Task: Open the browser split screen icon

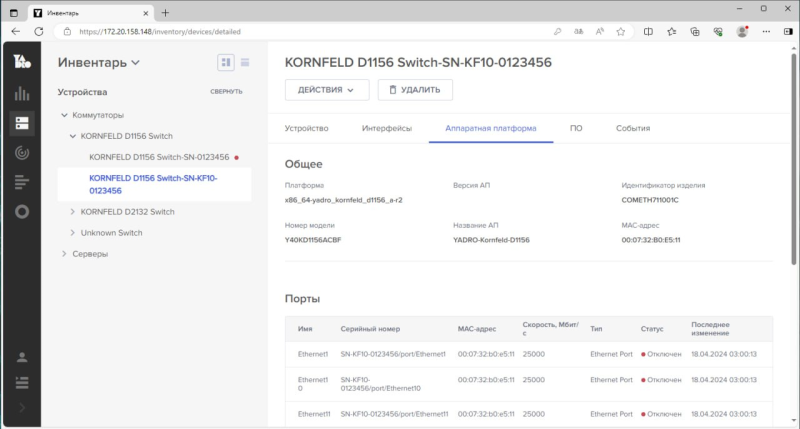Action: coord(648,32)
